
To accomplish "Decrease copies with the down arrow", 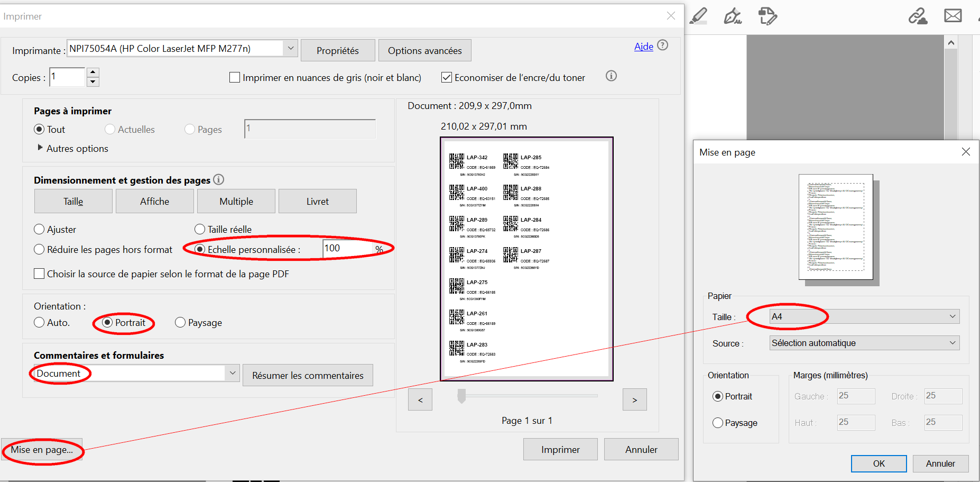I will tap(93, 81).
